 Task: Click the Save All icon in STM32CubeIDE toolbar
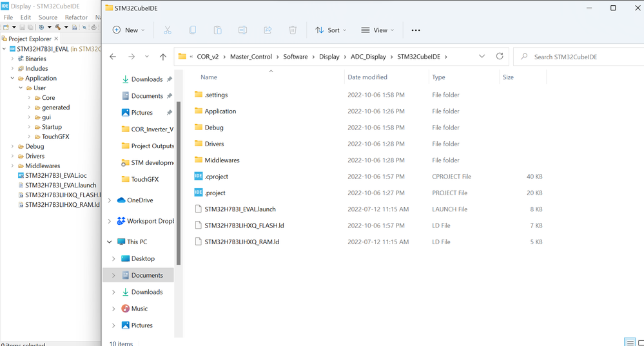[30, 28]
